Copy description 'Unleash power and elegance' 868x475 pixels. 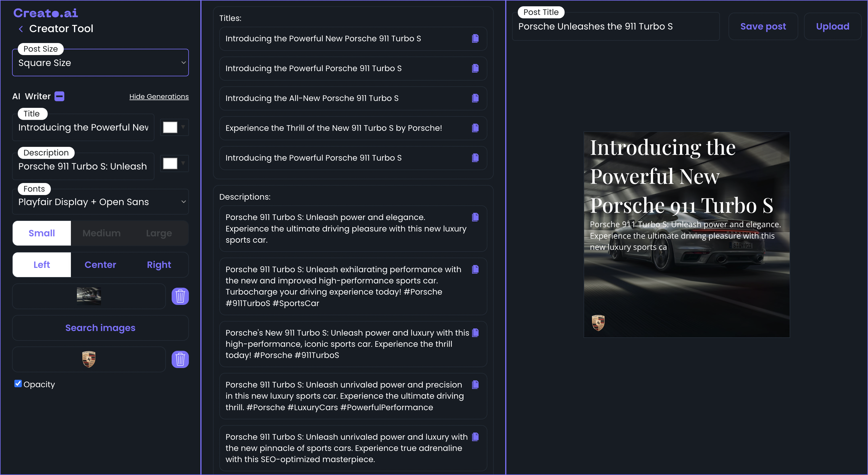click(475, 217)
